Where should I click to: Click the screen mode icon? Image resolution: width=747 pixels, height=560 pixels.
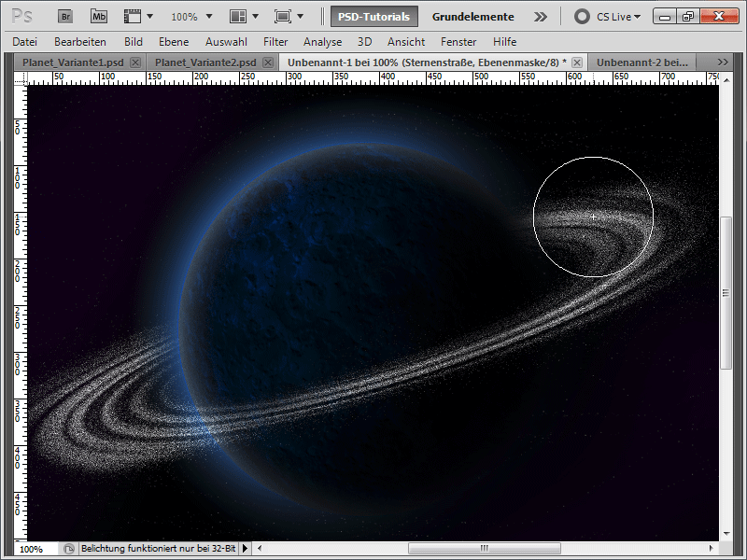(x=283, y=17)
